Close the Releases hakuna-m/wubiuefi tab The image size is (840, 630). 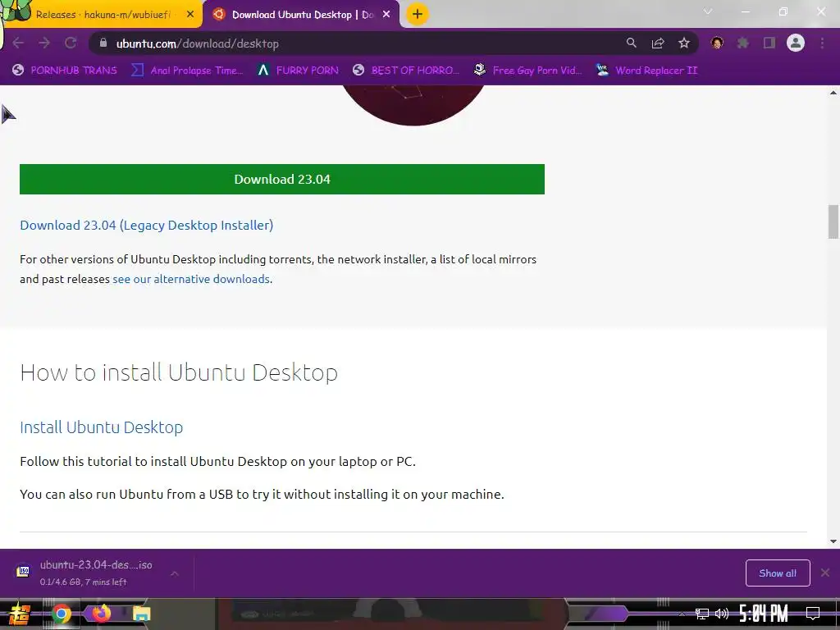coord(190,15)
